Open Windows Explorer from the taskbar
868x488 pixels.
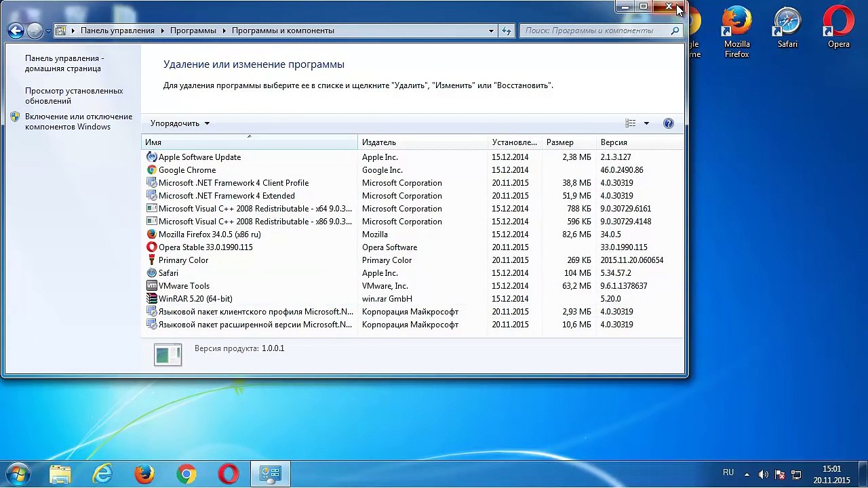[60, 473]
